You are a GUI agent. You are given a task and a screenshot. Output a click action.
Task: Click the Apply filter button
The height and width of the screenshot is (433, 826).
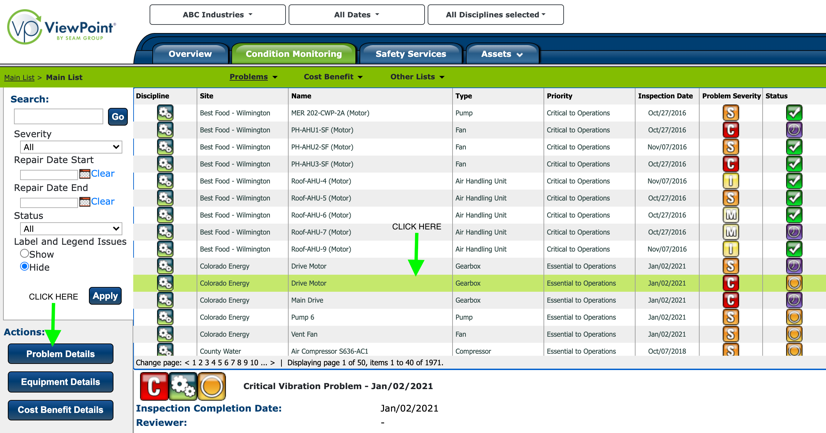point(105,296)
